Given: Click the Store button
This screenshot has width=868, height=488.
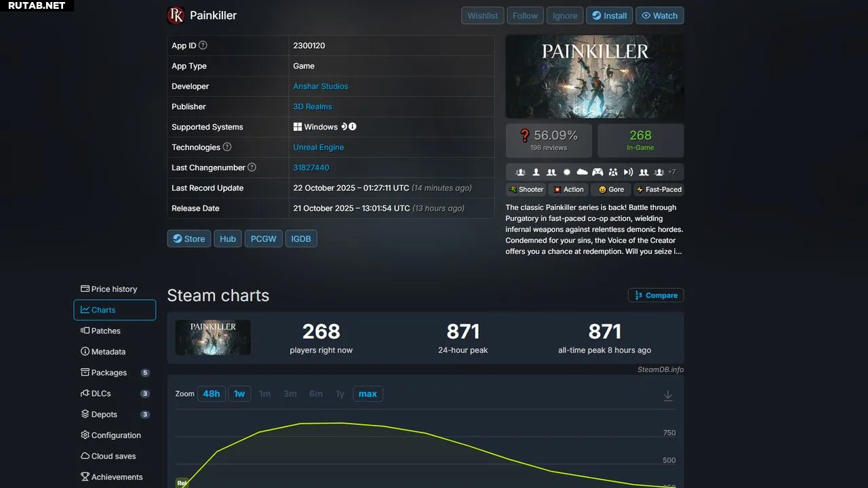Looking at the screenshot, I should (189, 239).
